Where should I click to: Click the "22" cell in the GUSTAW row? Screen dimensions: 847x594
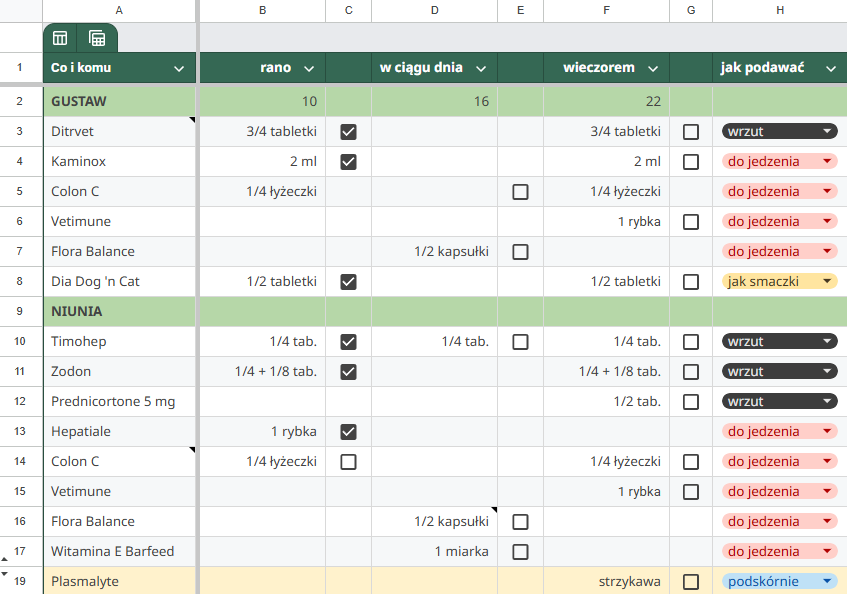606,102
